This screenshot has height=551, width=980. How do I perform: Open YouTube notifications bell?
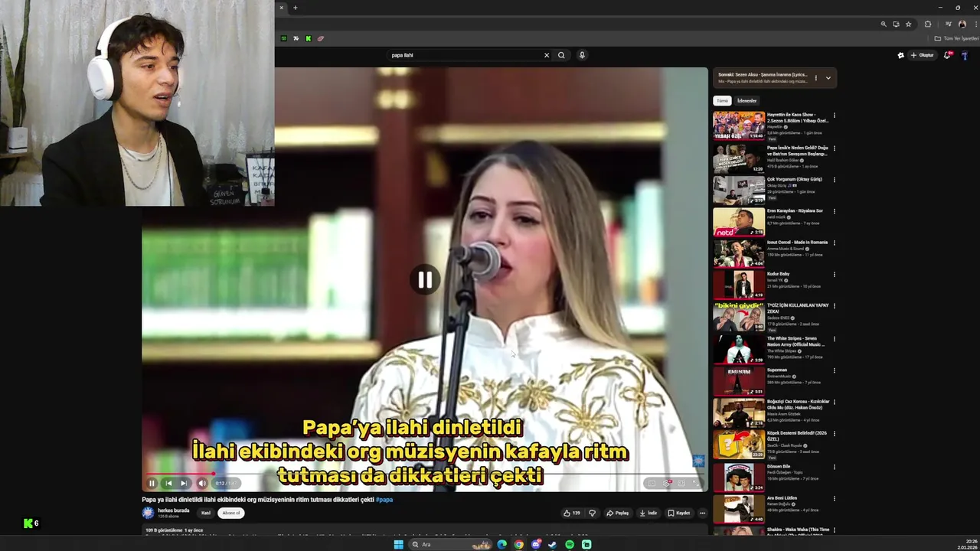click(x=947, y=55)
